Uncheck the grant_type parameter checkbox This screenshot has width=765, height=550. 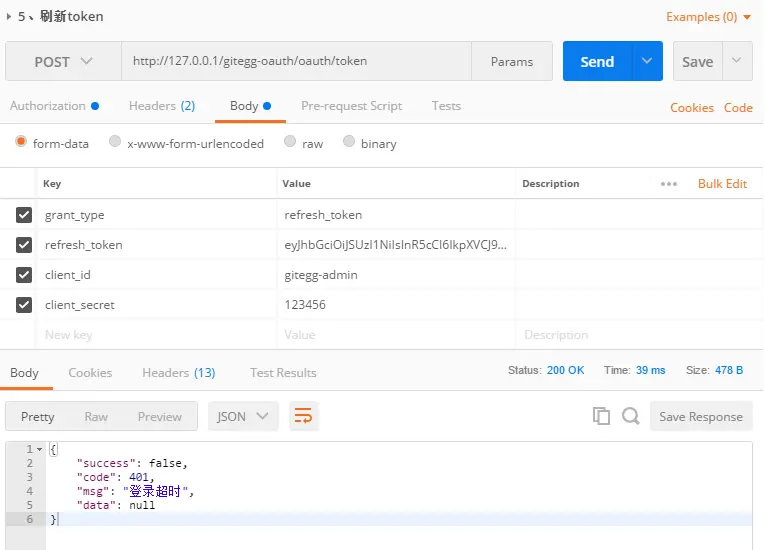pyautogui.click(x=24, y=215)
